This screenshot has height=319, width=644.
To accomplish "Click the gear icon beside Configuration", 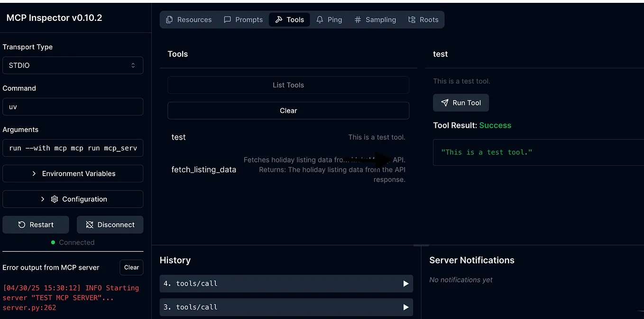I will tap(54, 199).
